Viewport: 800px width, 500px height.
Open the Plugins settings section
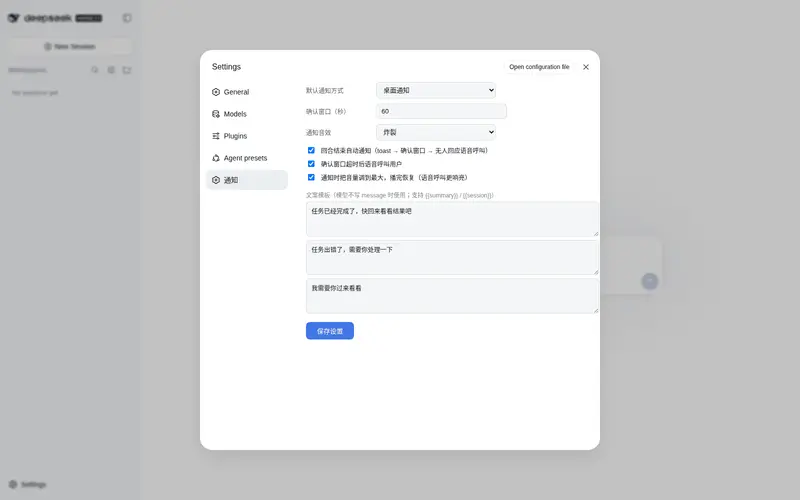click(x=246, y=136)
